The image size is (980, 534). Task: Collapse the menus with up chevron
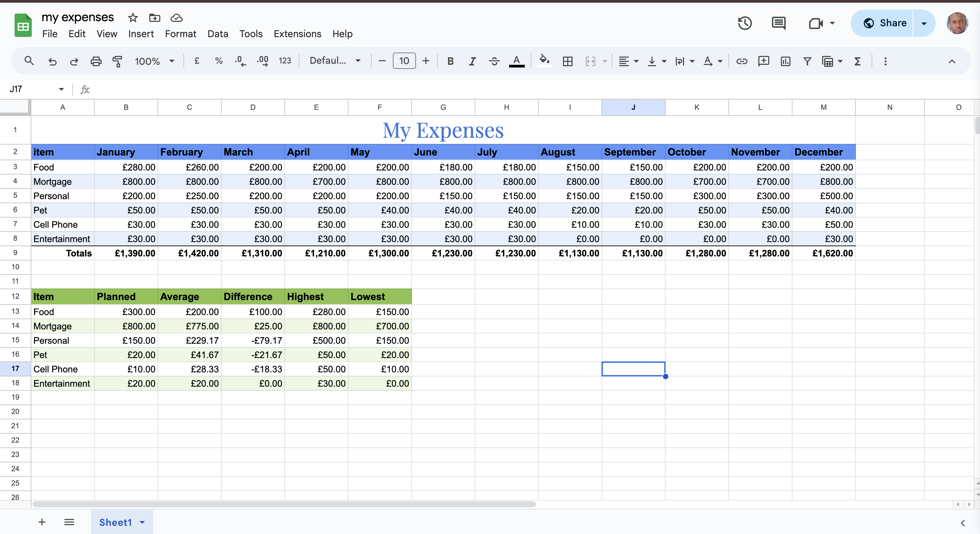952,61
